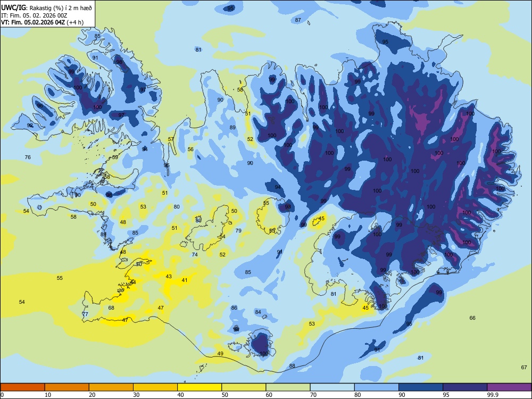Select the 80–90 light blue legend swatch
The image size is (532, 399).
coord(377,387)
